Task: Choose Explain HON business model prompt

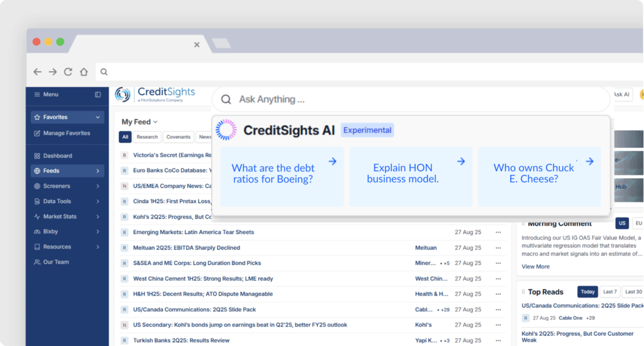Action: (411, 177)
